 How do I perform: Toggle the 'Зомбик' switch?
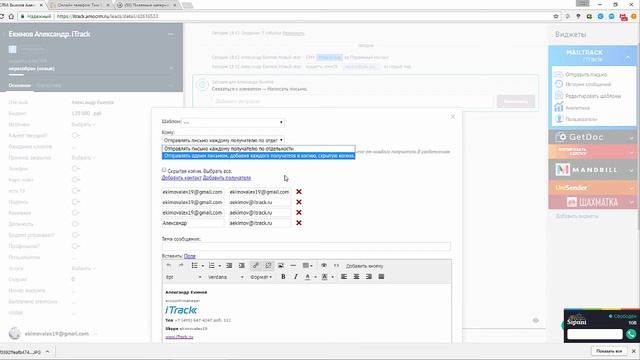coord(76,169)
